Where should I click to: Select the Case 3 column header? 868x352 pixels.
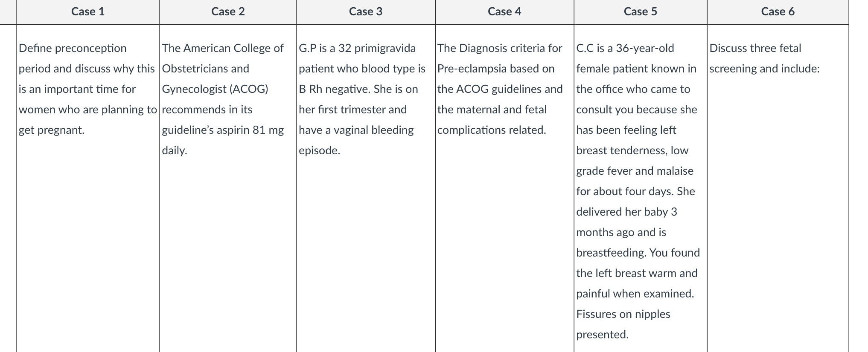366,12
